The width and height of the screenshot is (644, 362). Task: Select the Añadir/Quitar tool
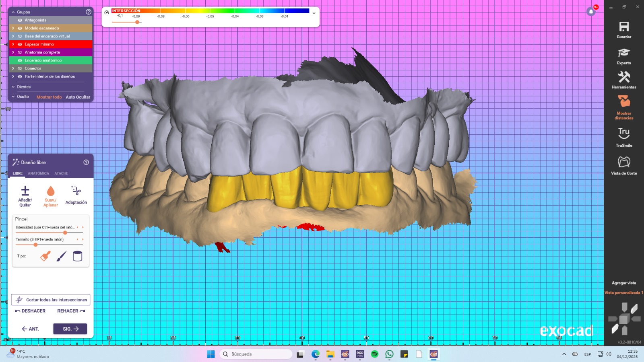click(25, 196)
